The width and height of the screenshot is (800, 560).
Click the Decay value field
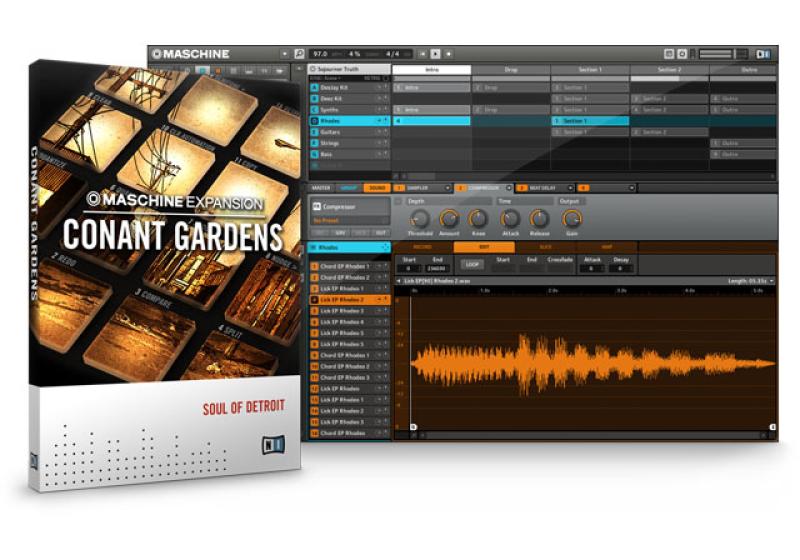point(620,268)
